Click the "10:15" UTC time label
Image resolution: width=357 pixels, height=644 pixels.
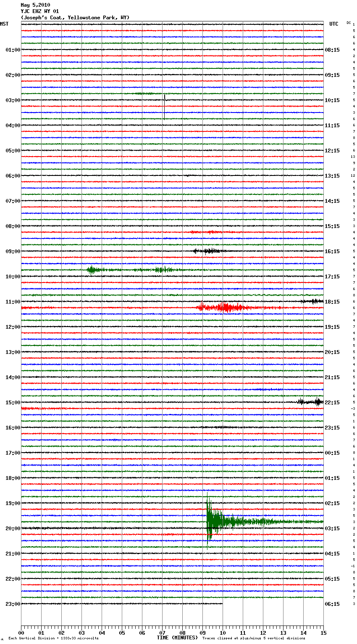click(332, 100)
